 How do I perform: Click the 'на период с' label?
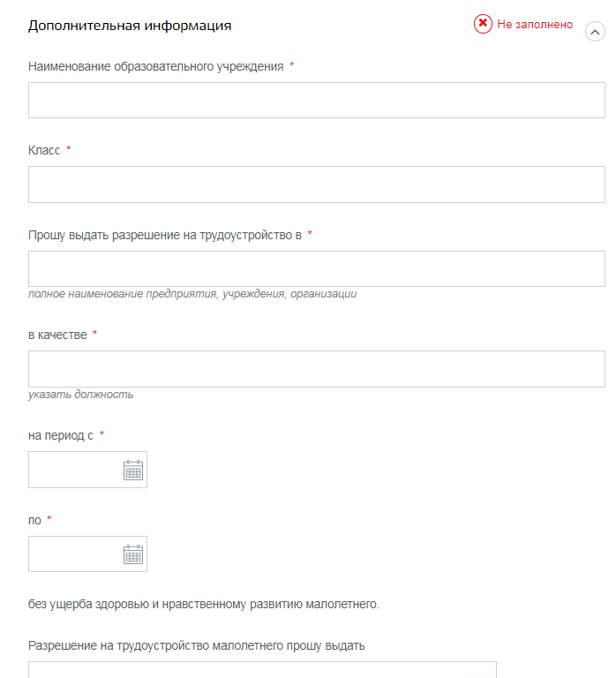click(x=61, y=435)
